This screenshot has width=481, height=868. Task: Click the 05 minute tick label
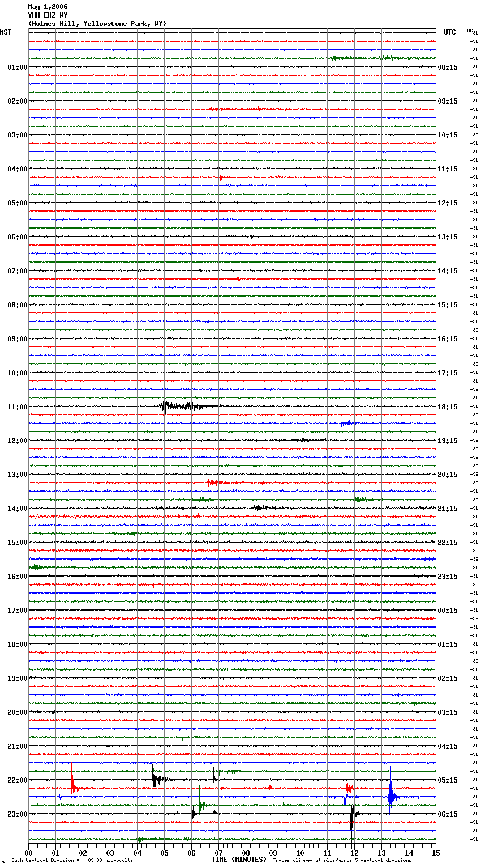(x=164, y=853)
